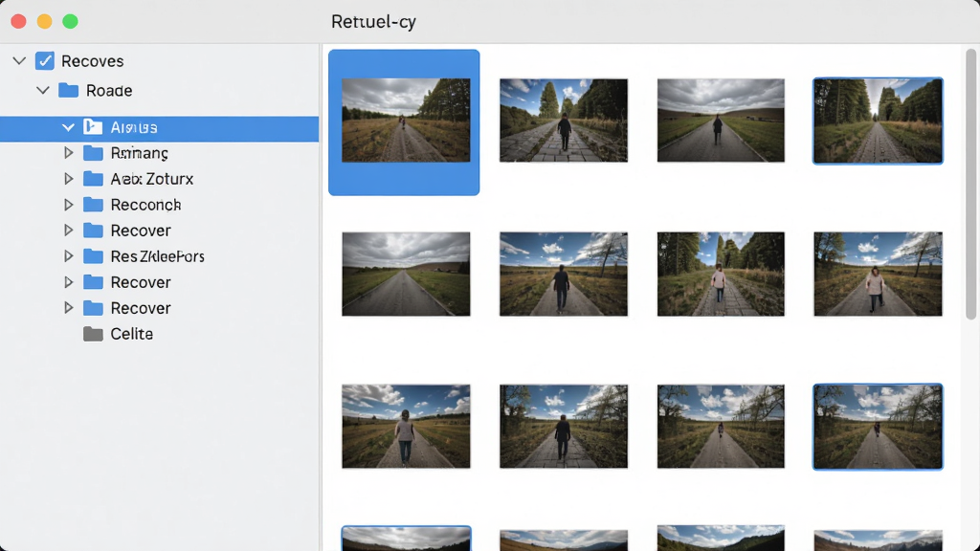Collapse the Recoves tree chevron

pos(19,60)
